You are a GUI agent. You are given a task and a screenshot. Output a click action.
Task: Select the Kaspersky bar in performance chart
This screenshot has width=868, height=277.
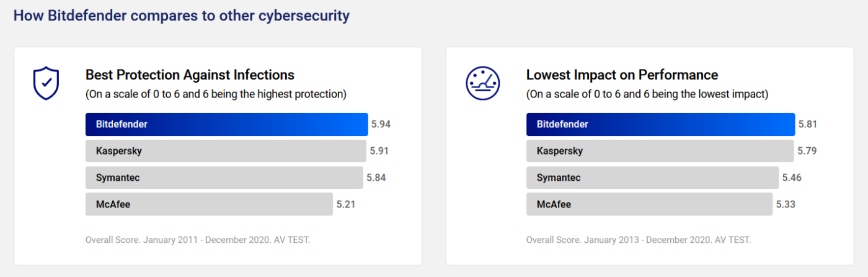(x=660, y=151)
